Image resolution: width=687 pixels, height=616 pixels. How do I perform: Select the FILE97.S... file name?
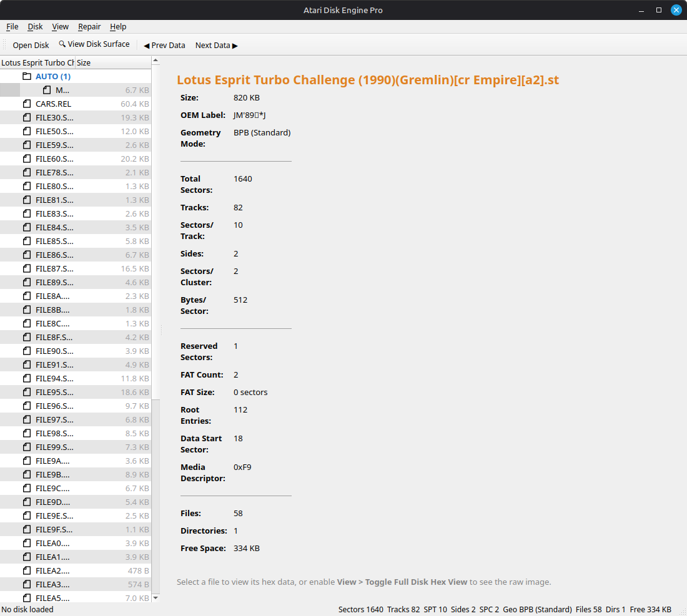(55, 419)
